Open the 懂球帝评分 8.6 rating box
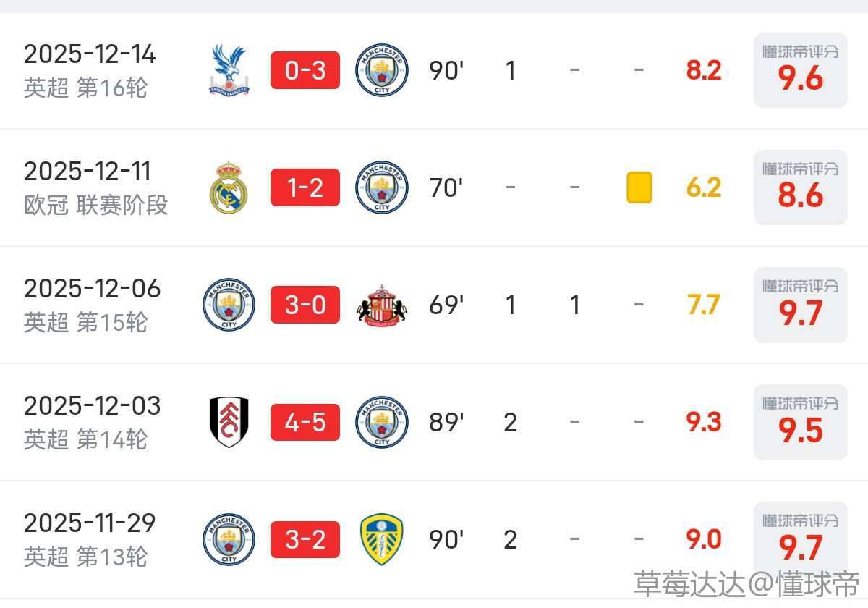The width and height of the screenshot is (868, 608). [800, 187]
